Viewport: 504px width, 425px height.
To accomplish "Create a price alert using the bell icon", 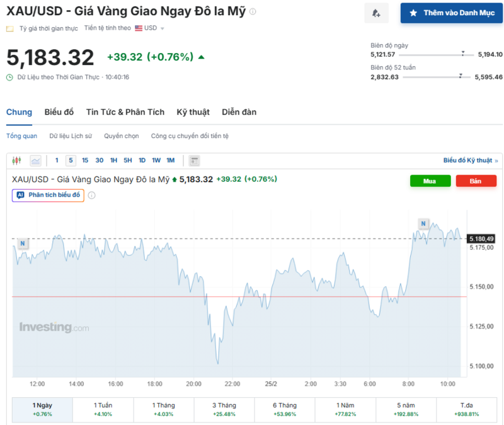I will [376, 13].
